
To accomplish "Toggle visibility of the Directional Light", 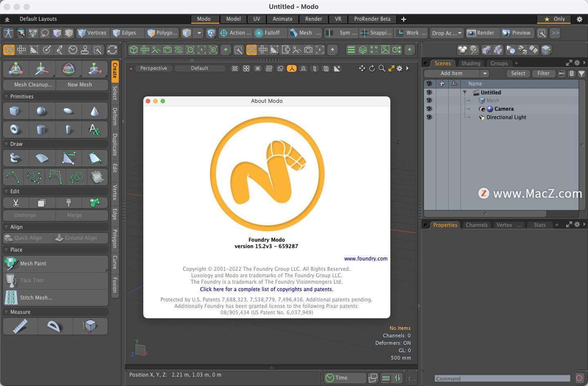I will coord(429,117).
